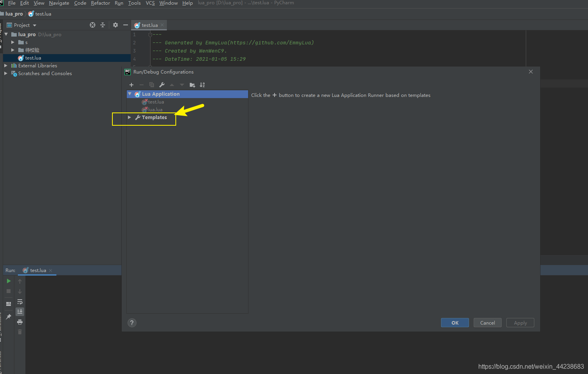Screen dimensions: 588x374
Task: Click the copy configuration icon
Action: click(x=152, y=85)
